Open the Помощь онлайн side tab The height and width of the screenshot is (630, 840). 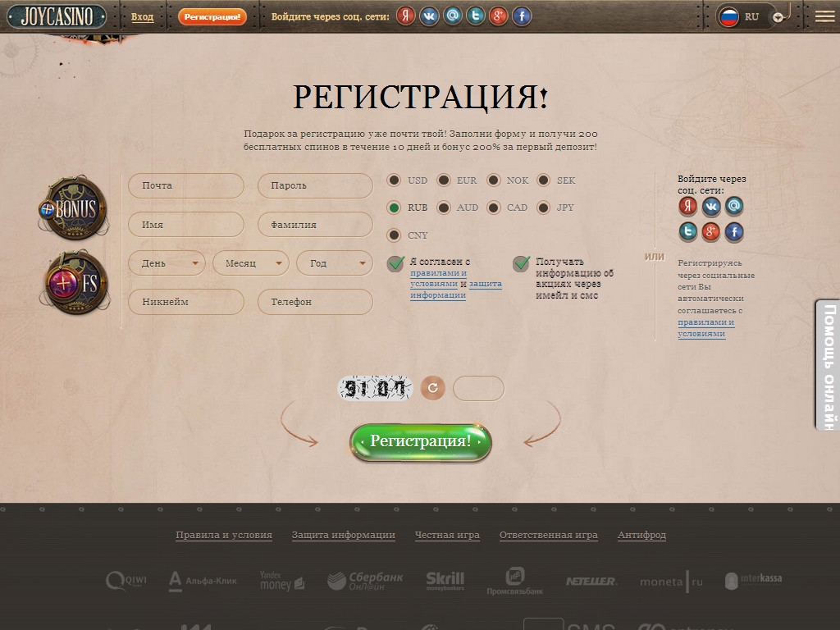coord(829,365)
